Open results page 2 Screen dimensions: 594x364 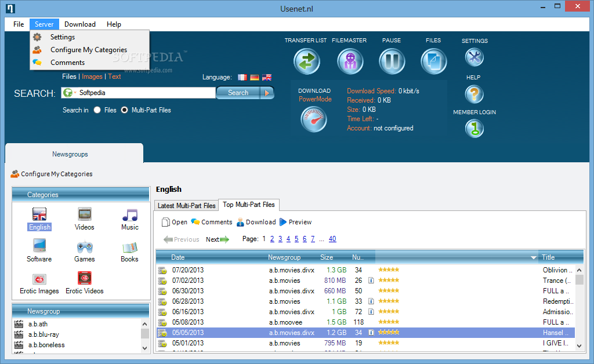272,239
